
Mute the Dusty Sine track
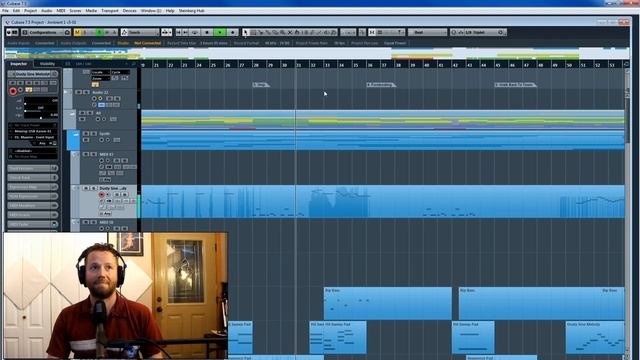pos(86,188)
